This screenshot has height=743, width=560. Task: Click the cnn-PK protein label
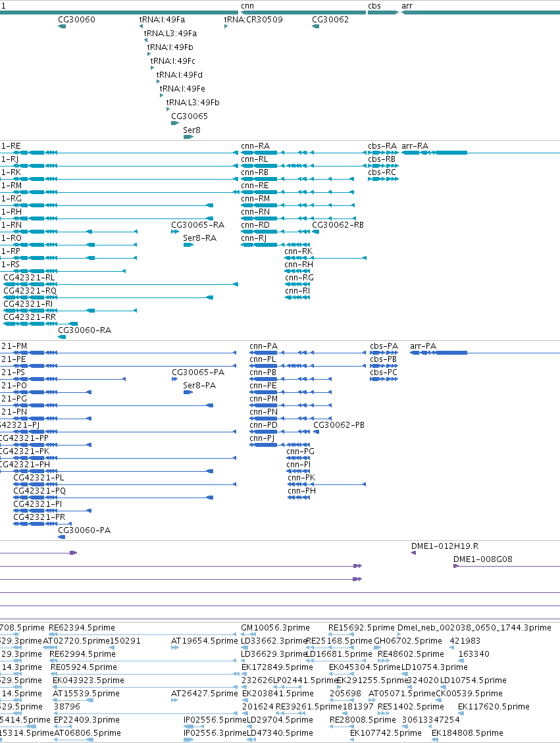(301, 478)
